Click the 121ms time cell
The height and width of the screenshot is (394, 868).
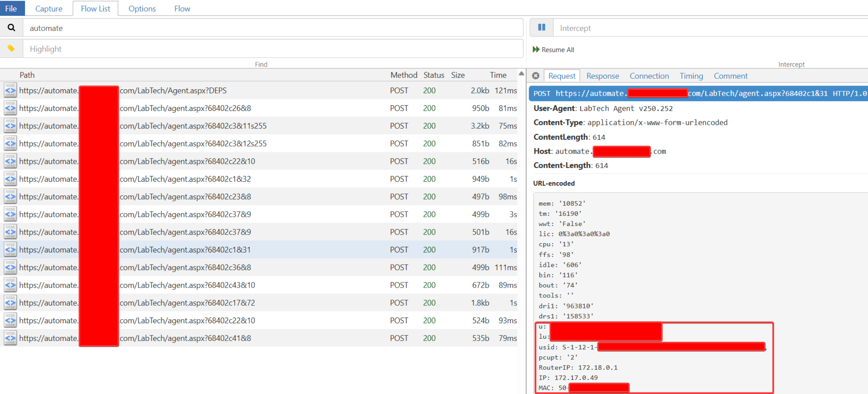click(x=506, y=90)
